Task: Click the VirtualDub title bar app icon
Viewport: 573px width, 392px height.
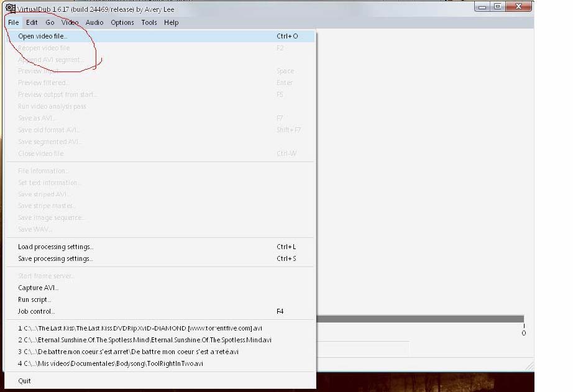Action: pos(11,7)
